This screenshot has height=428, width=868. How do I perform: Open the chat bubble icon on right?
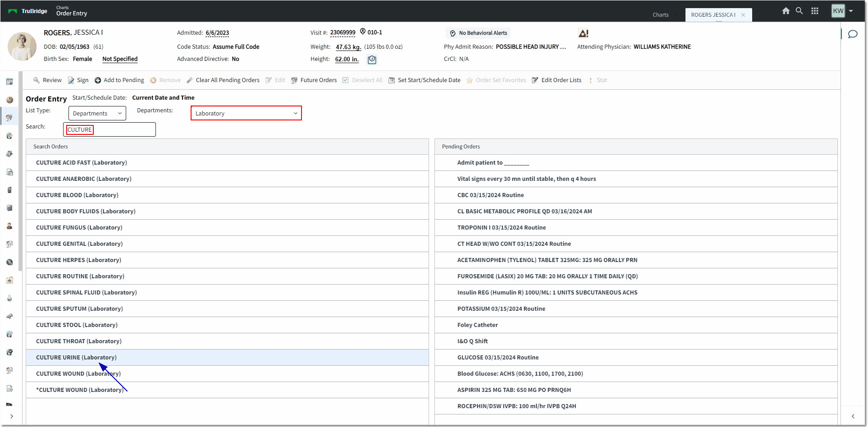tap(853, 34)
